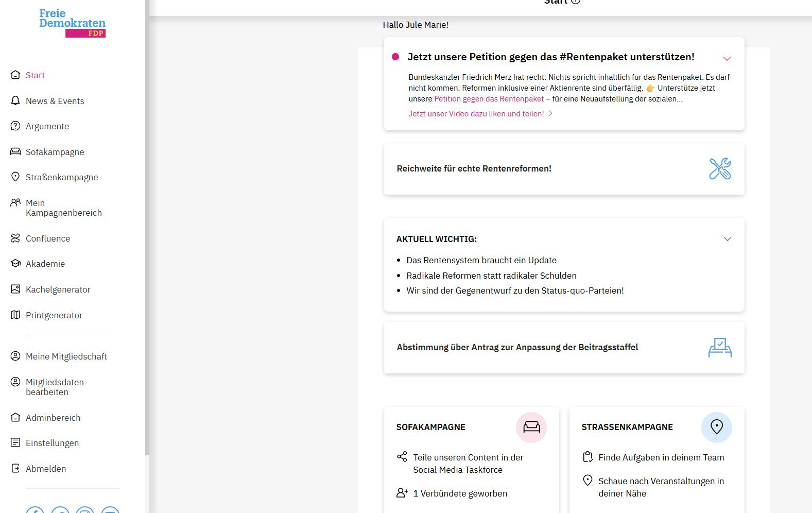Collapse the Rentenpaket petition card chevron
This screenshot has height=513, width=812.
tap(727, 58)
